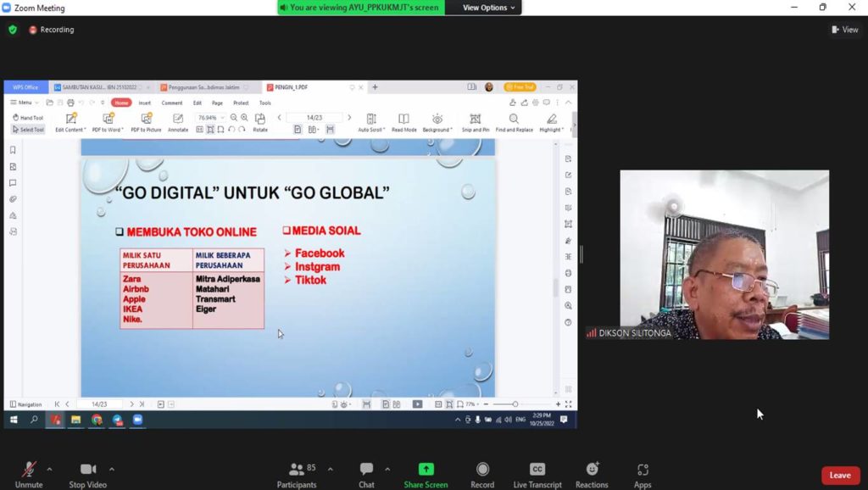Switch to Penggunaan So...bdimas Jaktim tab
Screen dimensions: 868x490
(203, 87)
